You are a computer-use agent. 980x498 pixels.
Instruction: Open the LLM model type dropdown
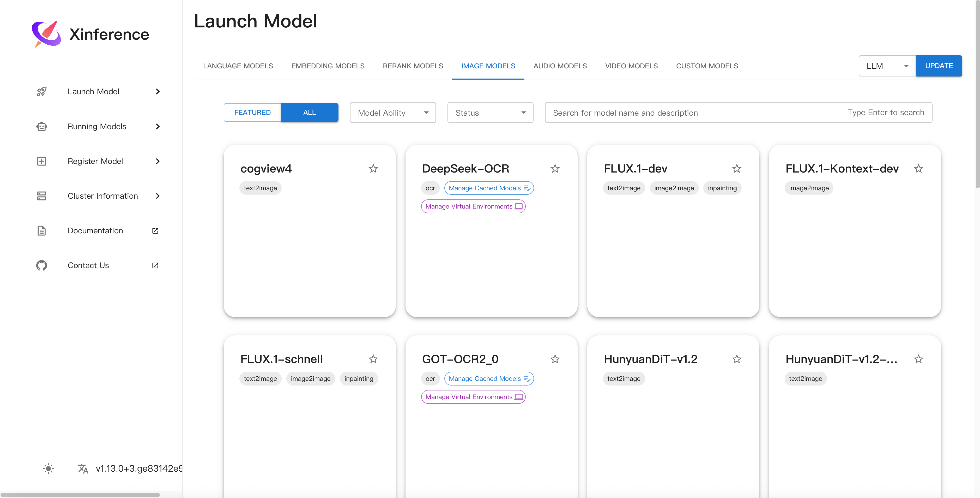click(887, 66)
